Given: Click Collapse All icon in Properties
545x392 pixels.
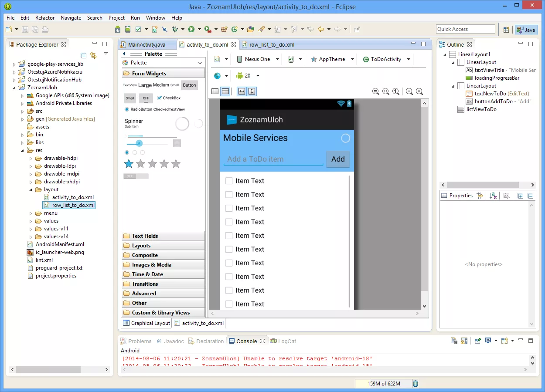Looking at the screenshot, I should 530,196.
